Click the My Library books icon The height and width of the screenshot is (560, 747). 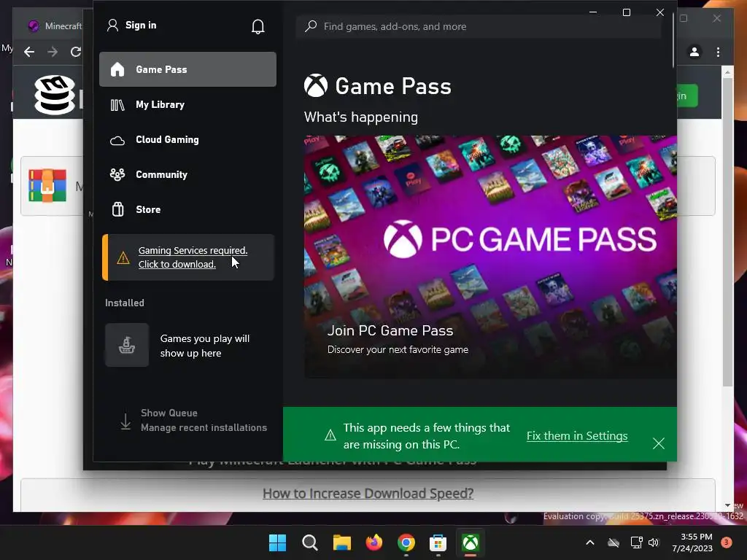[117, 105]
